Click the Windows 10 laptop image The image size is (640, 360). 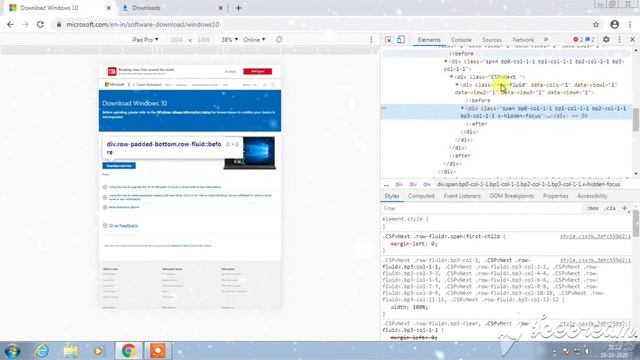tap(250, 153)
